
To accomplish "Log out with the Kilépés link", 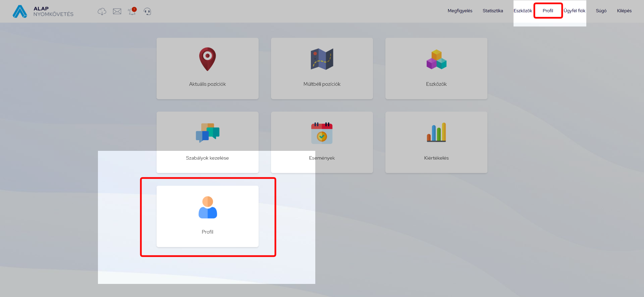I will point(624,11).
